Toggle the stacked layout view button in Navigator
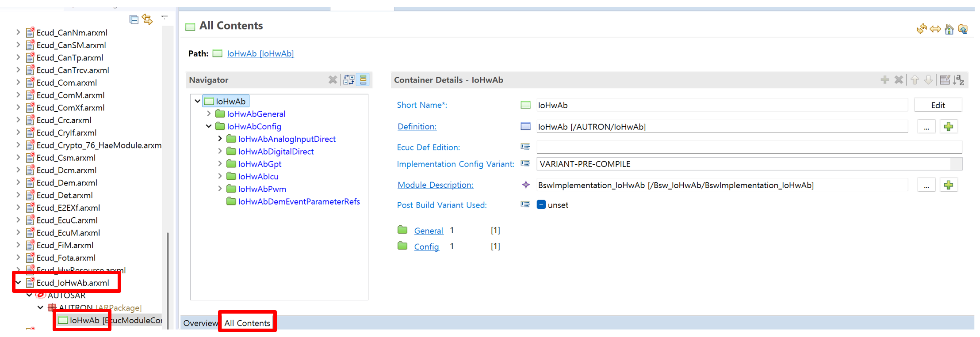The image size is (980, 337). pos(363,80)
